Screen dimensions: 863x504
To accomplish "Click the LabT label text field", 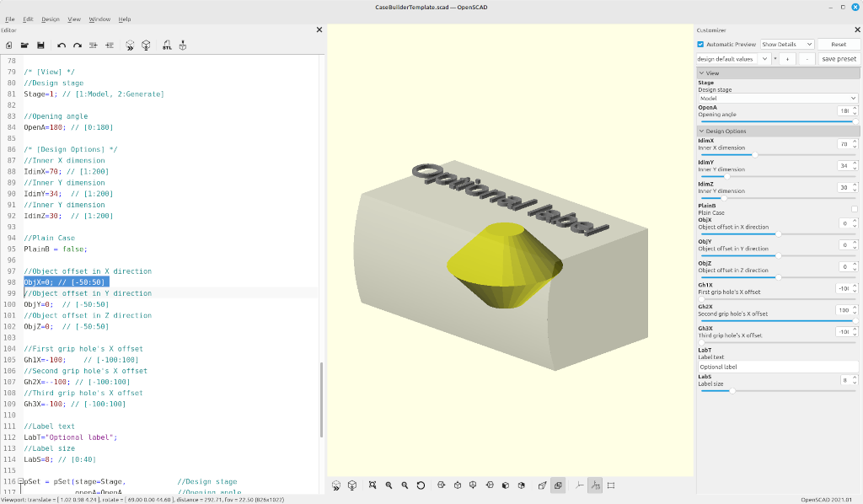I will pos(778,367).
